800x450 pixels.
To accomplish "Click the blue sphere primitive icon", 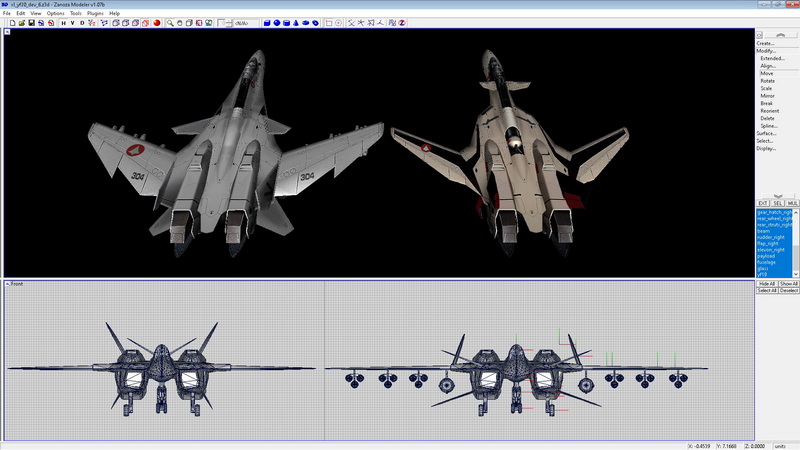I will 277,22.
